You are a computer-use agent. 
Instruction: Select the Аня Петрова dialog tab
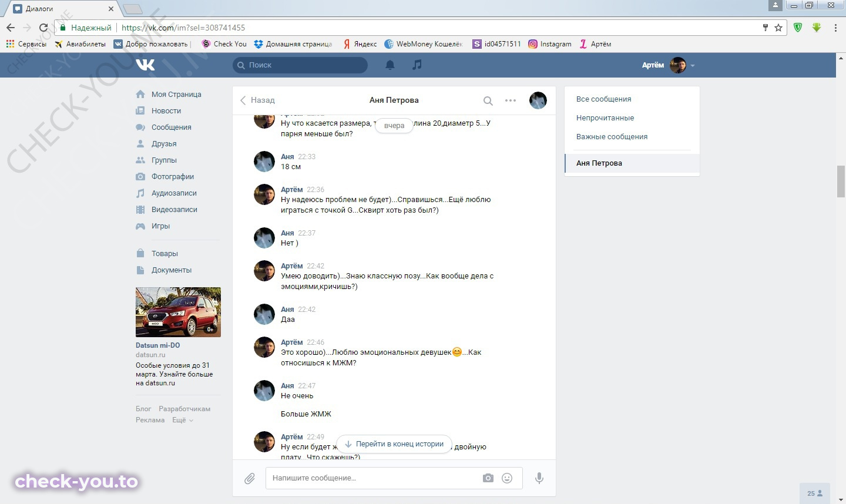click(632, 163)
